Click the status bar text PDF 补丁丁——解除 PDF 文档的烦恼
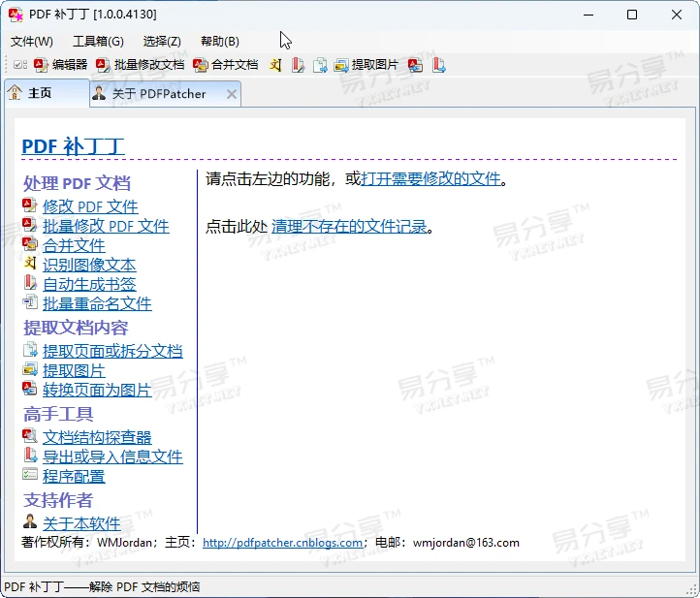 point(102,586)
